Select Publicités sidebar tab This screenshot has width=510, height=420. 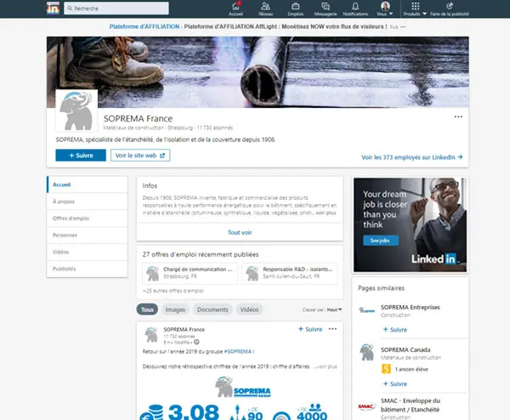pyautogui.click(x=88, y=269)
